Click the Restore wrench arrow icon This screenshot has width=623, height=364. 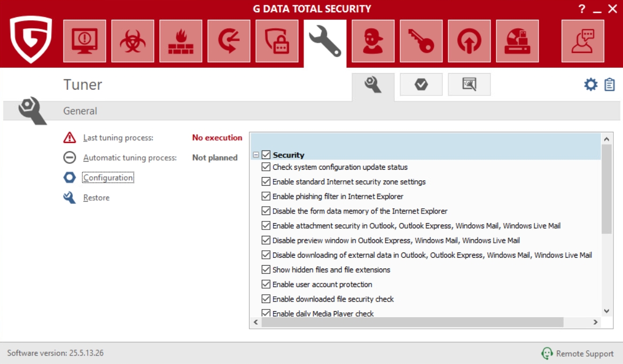(x=69, y=197)
